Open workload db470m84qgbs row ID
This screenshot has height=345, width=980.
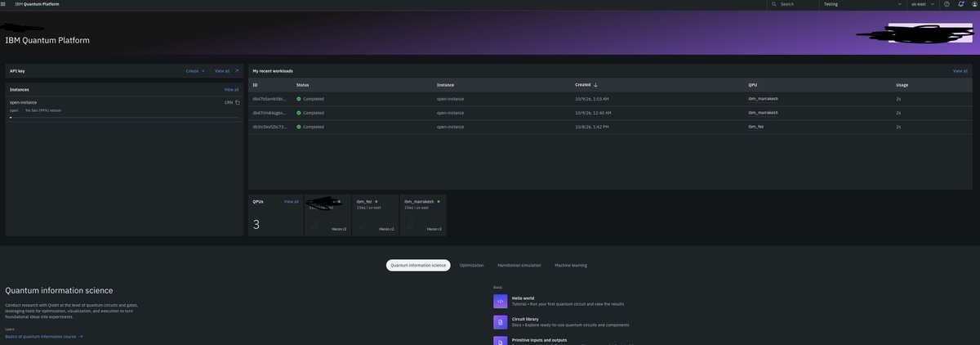[x=269, y=113]
